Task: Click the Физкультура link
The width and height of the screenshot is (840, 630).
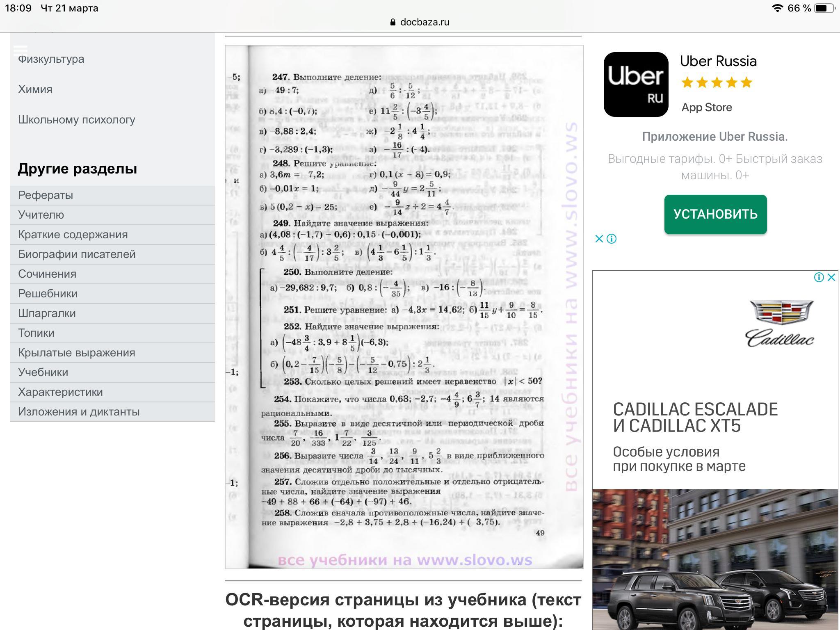Action: coord(51,59)
